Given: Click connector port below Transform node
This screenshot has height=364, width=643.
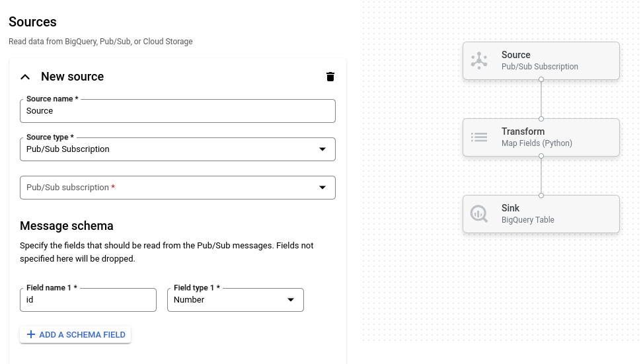Looking at the screenshot, I should click(x=541, y=156).
